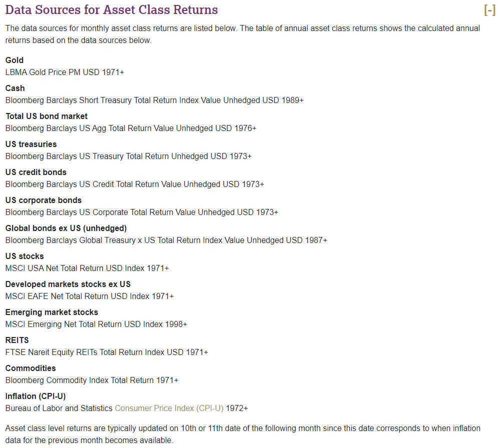Click the Global bonds ex US (unhedged) label
The image size is (501, 448).
tap(66, 228)
